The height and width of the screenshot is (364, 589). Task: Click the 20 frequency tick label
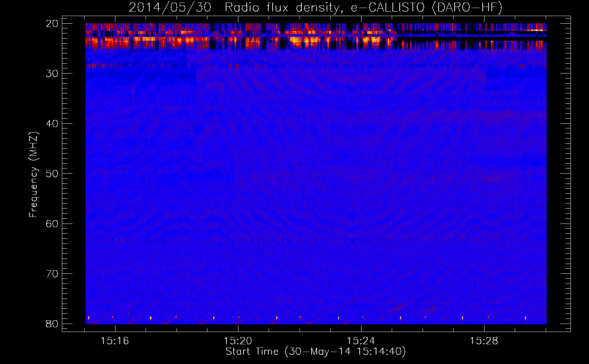pos(52,24)
